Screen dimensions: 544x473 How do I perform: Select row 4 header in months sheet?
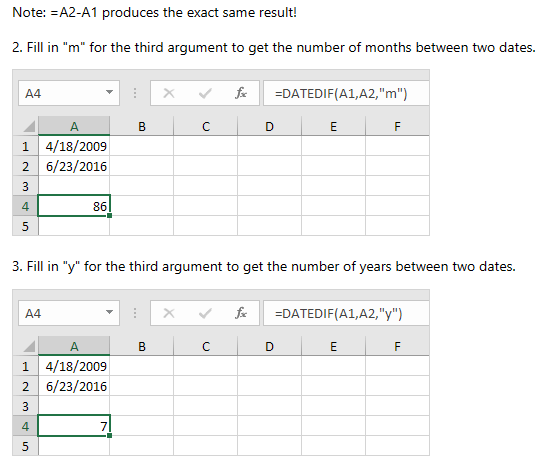pyautogui.click(x=25, y=206)
